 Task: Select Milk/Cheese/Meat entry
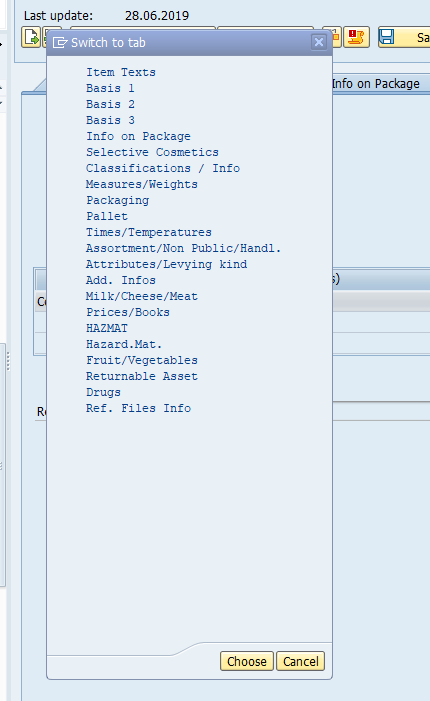(x=142, y=296)
